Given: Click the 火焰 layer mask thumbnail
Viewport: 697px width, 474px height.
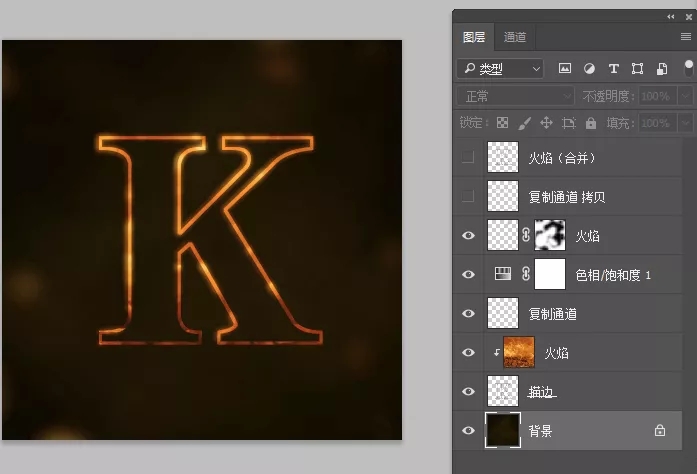Looking at the screenshot, I should (550, 235).
